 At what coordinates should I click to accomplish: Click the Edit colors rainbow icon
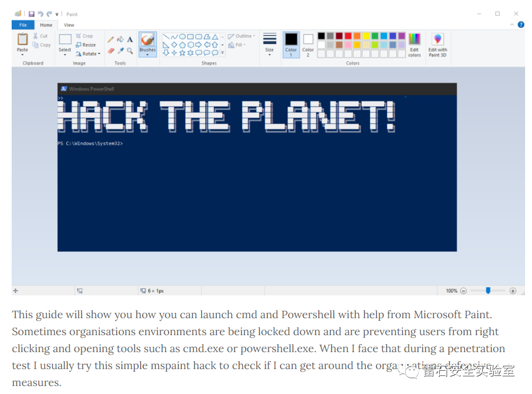click(x=414, y=39)
